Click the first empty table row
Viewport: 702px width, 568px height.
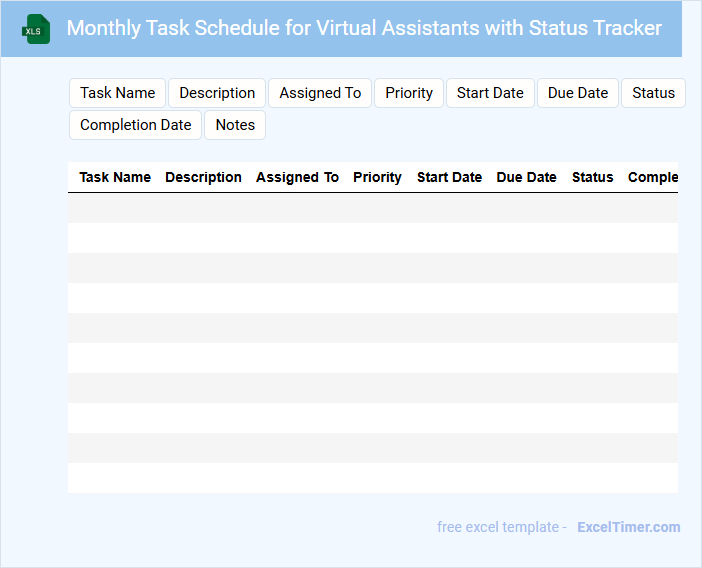(x=372, y=208)
